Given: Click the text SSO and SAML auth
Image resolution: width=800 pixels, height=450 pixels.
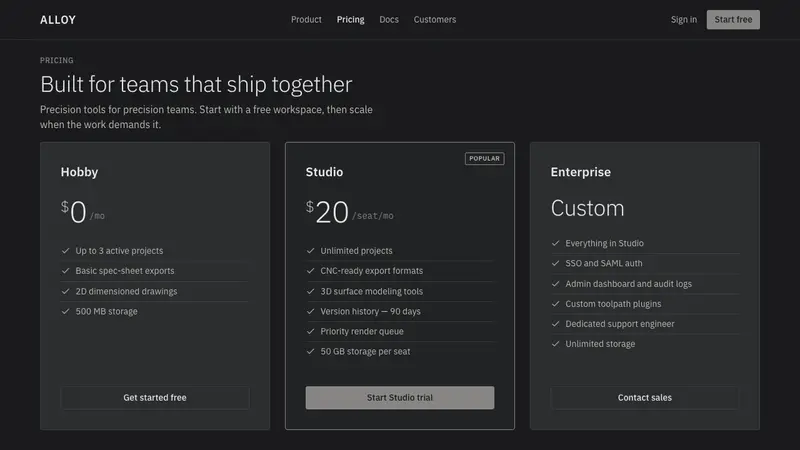Looking at the screenshot, I should pos(604,263).
